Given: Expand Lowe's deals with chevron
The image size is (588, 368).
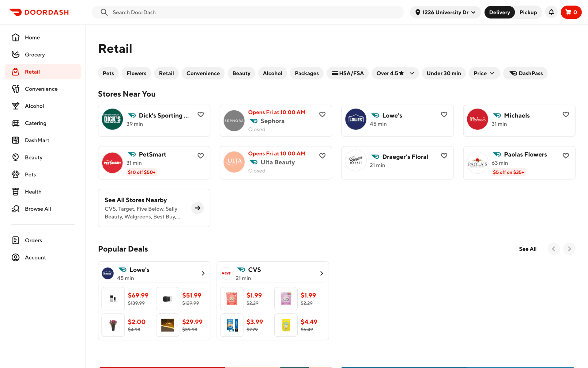Looking at the screenshot, I should click(x=203, y=273).
